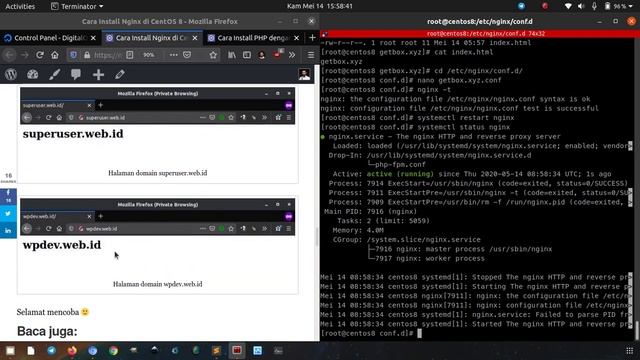Share the article on Twitter
This screenshot has width=640, height=360.
pyautogui.click(x=8, y=213)
